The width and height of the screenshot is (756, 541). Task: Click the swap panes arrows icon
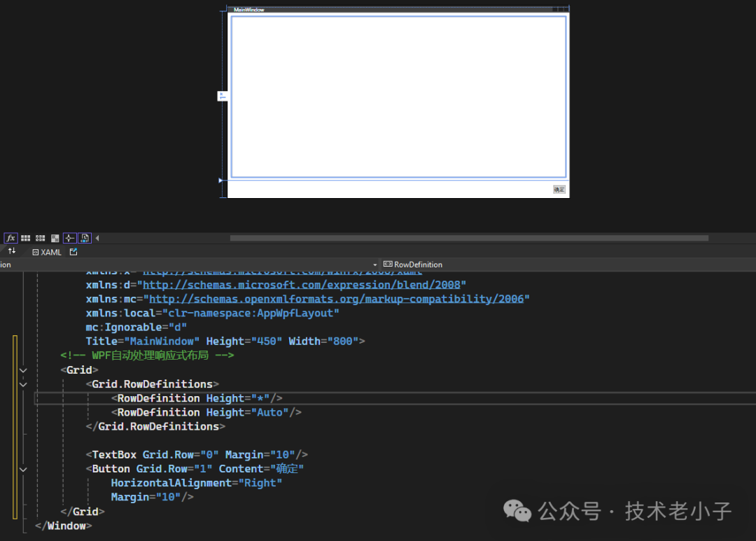11,251
